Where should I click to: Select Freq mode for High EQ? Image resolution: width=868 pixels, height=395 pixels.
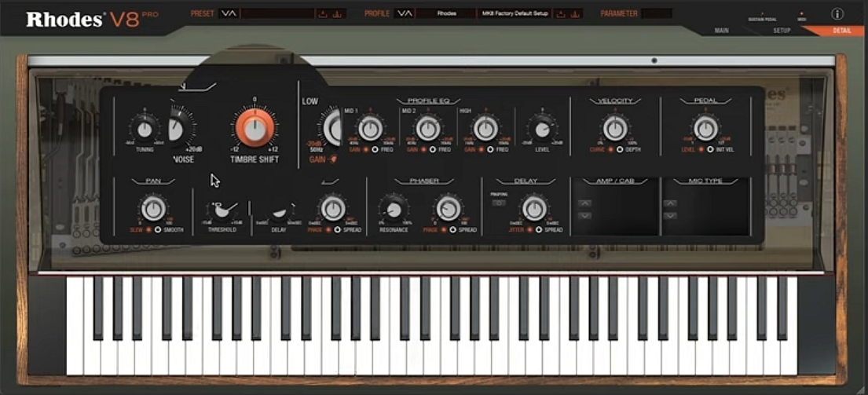[489, 149]
